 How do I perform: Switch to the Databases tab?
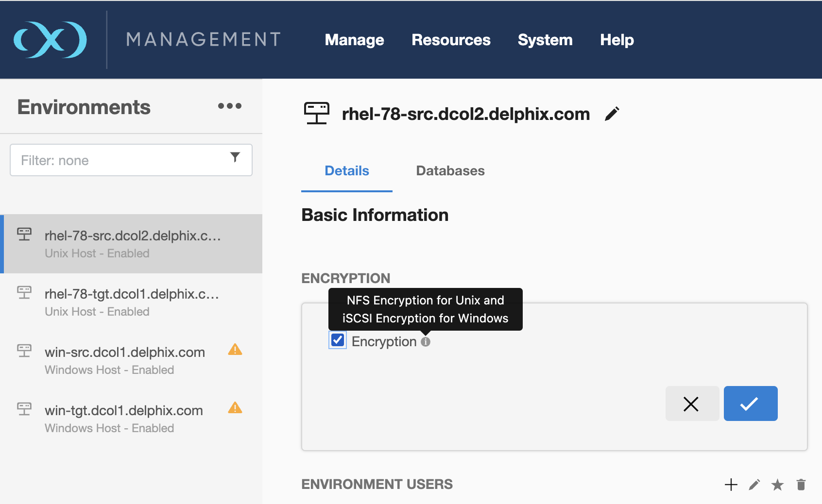(x=450, y=171)
